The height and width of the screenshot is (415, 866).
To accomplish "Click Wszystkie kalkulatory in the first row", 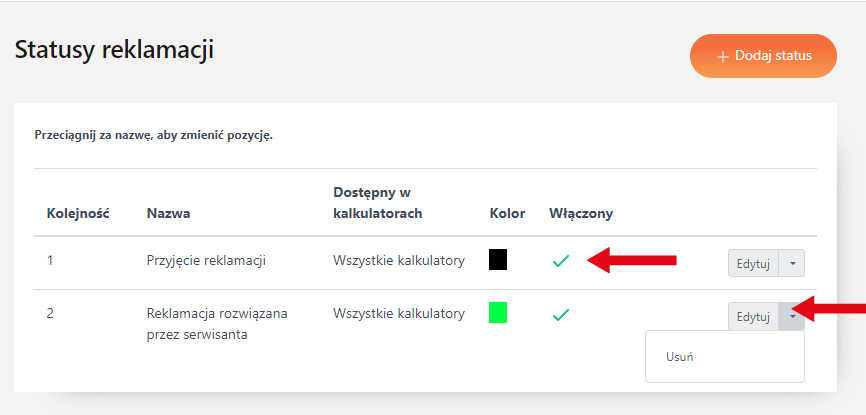I will pyautogui.click(x=399, y=261).
